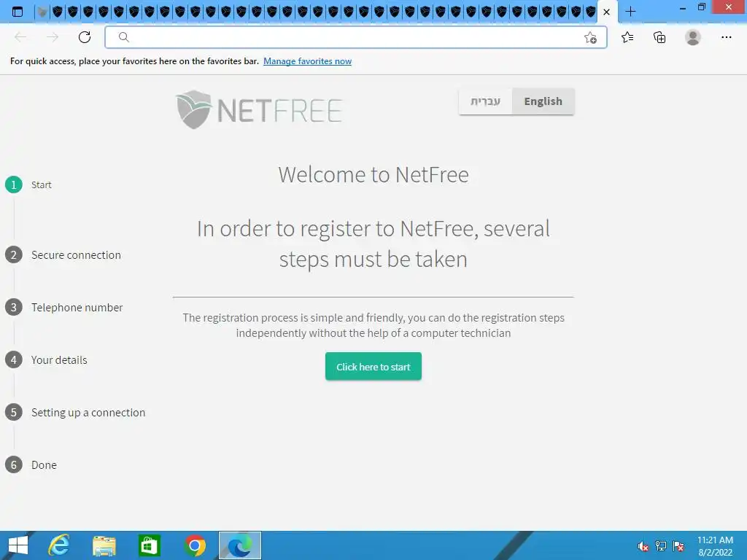Viewport: 747px width, 560px height.
Task: Click the browser back arrow
Action: (20, 37)
